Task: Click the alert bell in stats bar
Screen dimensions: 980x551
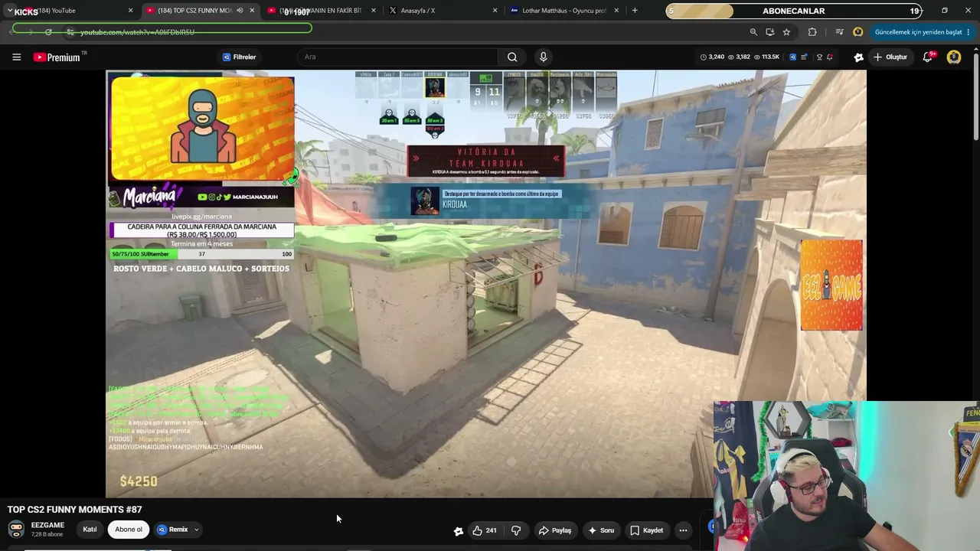Action: click(x=829, y=57)
